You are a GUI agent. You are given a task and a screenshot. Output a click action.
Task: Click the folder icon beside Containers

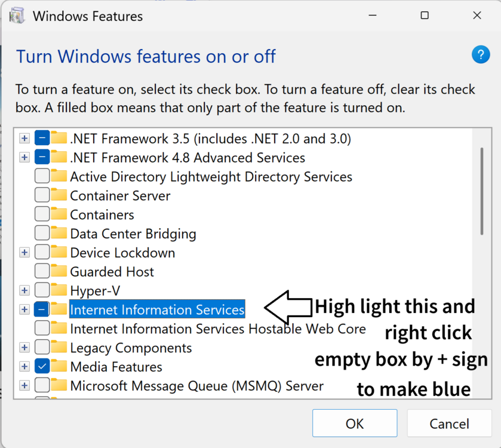pos(59,214)
